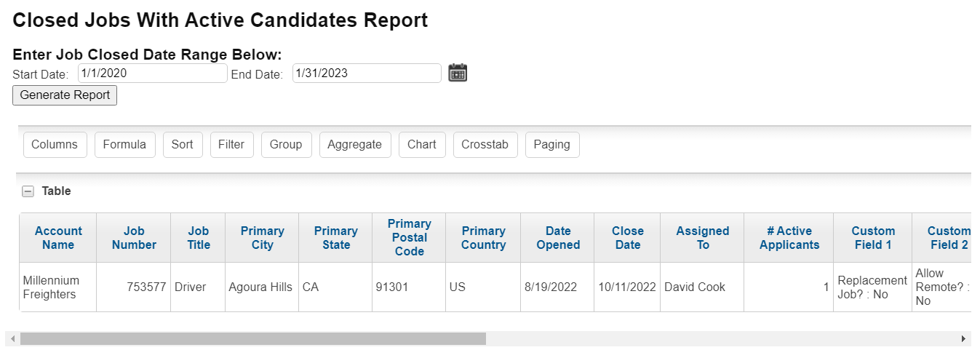Image resolution: width=980 pixels, height=358 pixels.
Task: Open the Chart panel
Action: (x=422, y=145)
